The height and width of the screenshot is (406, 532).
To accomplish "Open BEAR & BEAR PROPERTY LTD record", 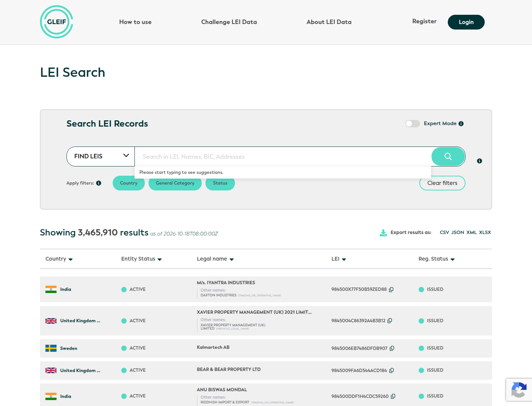I will 229,369.
